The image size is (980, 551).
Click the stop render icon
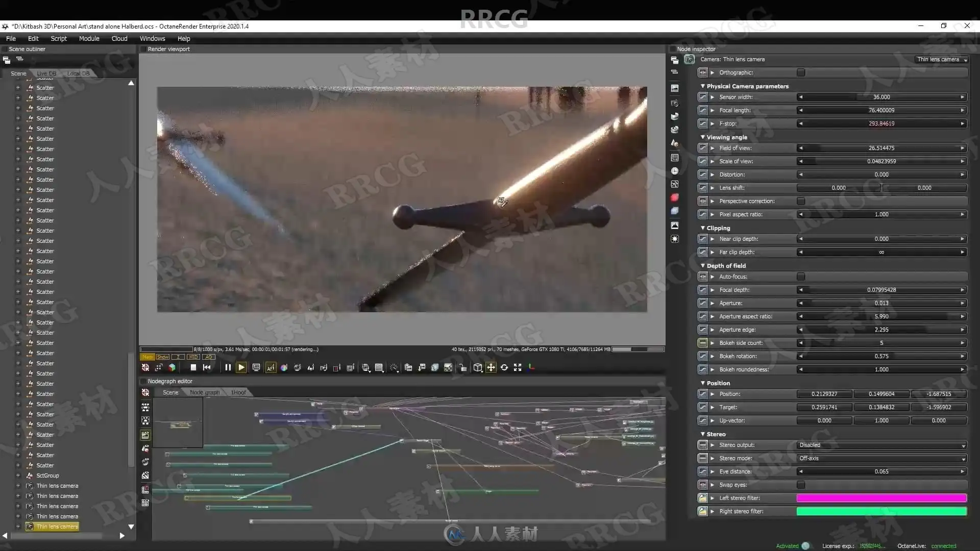click(193, 367)
